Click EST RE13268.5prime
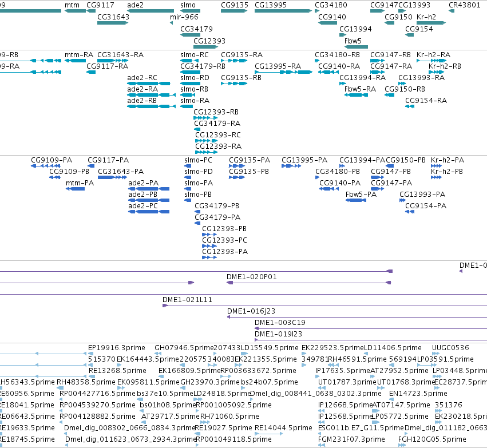The width and height of the screenshot is (487, 448). coord(92,376)
